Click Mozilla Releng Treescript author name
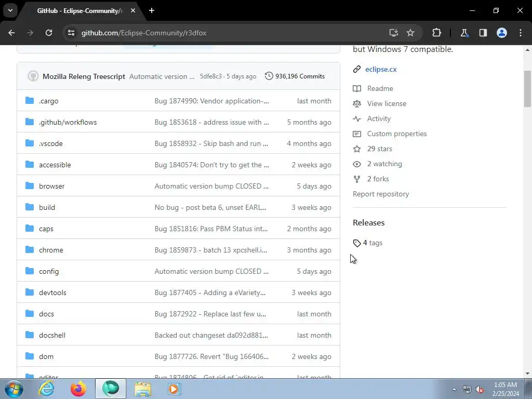This screenshot has width=532, height=399. tap(84, 76)
